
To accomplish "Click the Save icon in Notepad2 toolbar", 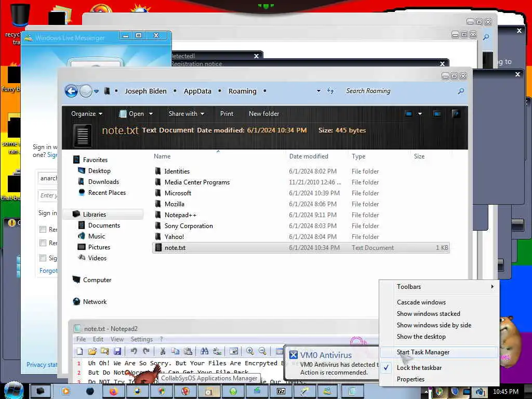I will (117, 351).
